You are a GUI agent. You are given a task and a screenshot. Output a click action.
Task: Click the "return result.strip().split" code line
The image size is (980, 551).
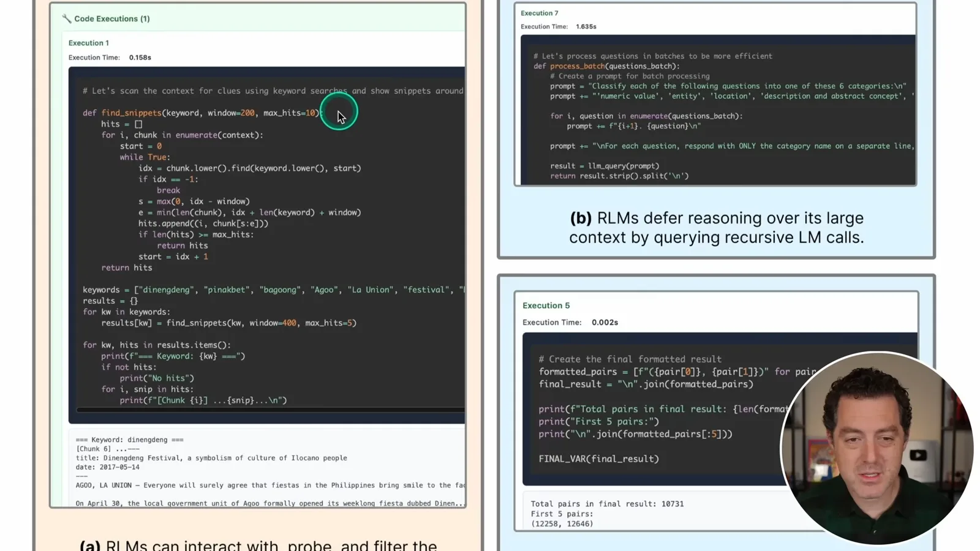(x=619, y=176)
